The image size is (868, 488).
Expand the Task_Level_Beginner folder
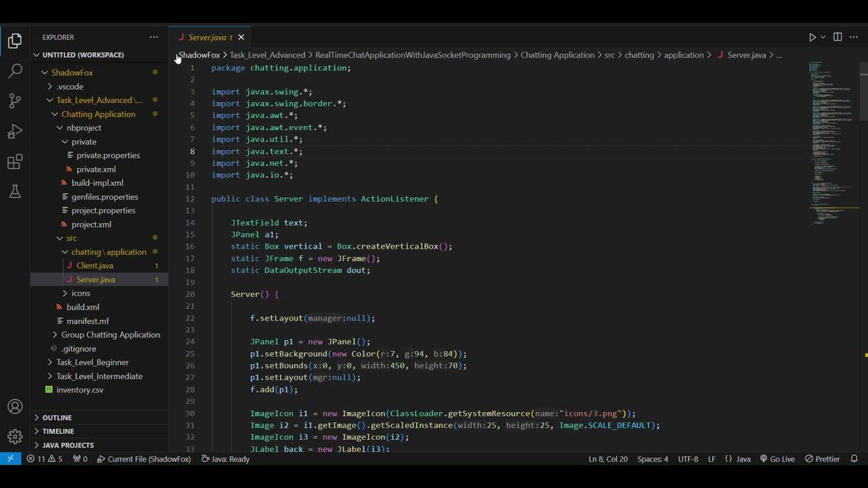tap(92, 363)
